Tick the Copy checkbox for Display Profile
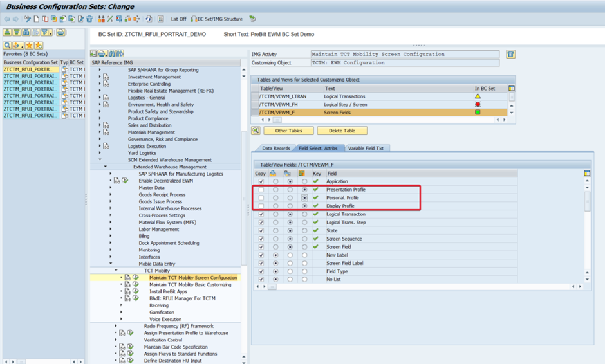Viewport: 605px width, 364px height. 261,206
